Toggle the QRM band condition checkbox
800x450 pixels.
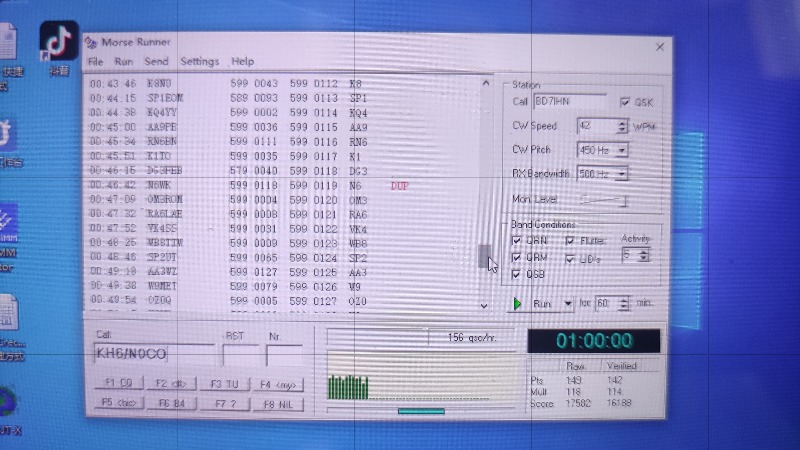click(x=516, y=257)
